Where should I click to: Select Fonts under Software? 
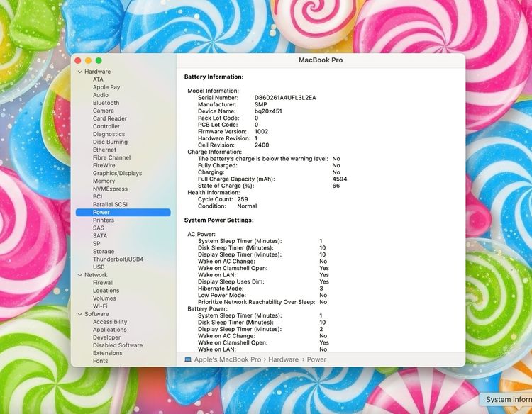[x=101, y=361]
